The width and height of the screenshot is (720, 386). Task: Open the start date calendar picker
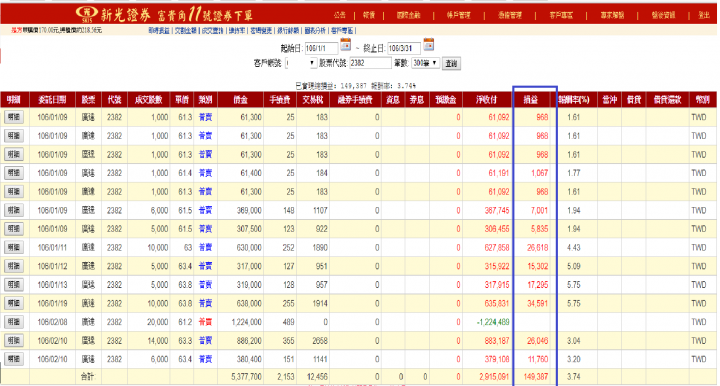point(345,45)
